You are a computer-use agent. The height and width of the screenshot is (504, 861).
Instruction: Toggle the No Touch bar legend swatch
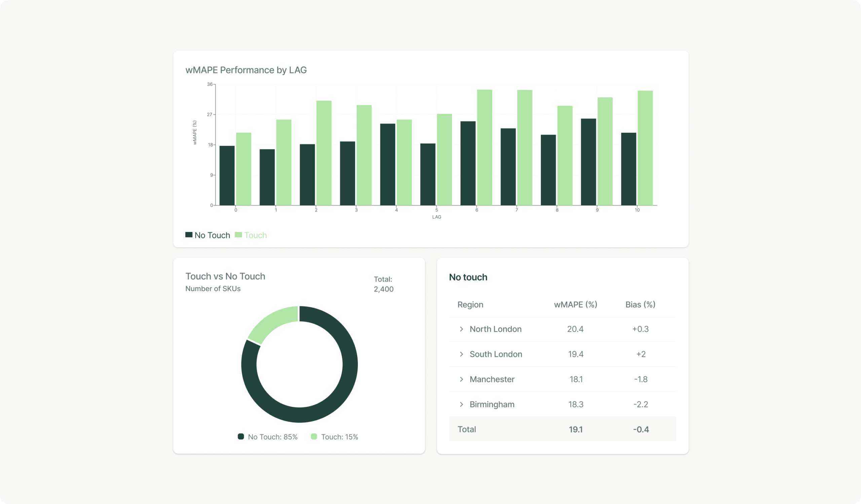pos(189,235)
